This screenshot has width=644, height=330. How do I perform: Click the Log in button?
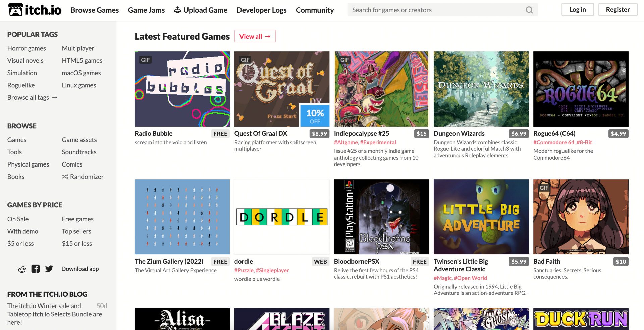point(578,10)
